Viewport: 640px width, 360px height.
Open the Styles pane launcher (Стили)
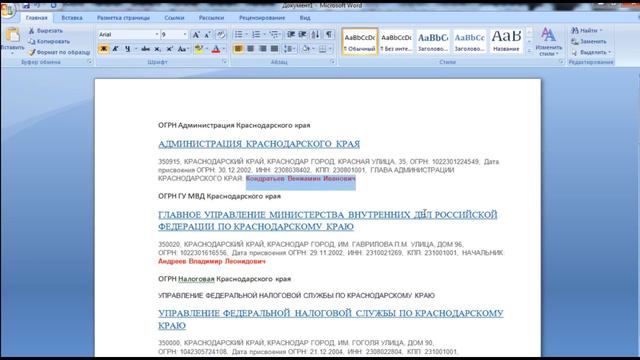click(x=561, y=62)
